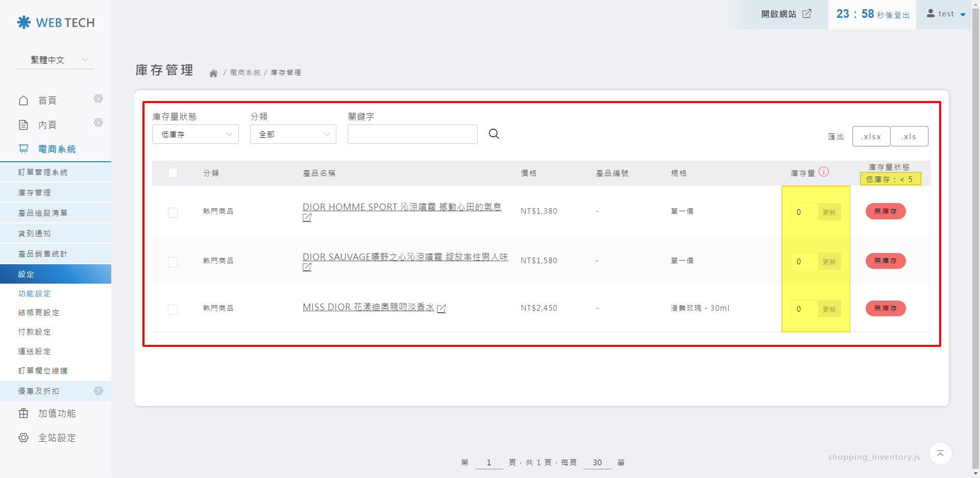The width and height of the screenshot is (980, 478).
Task: Open the DIOR HOMME SPORT product link
Action: click(x=402, y=207)
